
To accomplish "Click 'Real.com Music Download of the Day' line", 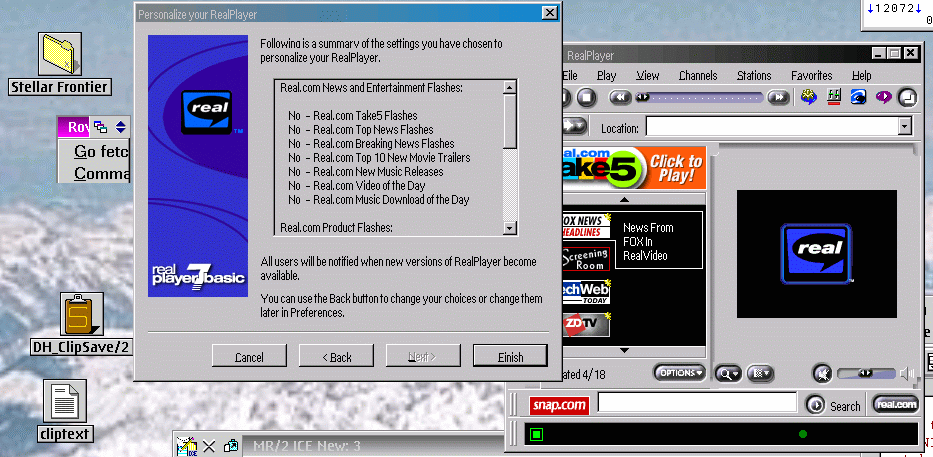I will tap(392, 200).
